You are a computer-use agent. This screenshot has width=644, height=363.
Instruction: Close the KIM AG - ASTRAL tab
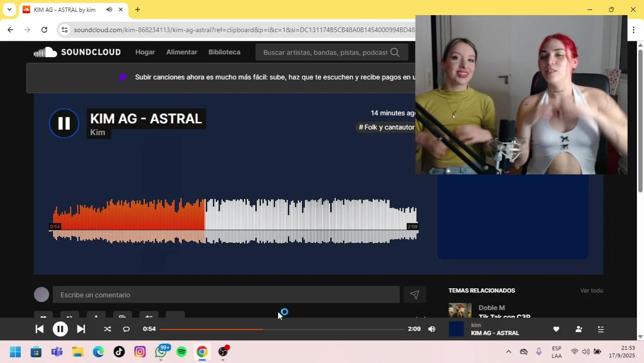tap(120, 10)
